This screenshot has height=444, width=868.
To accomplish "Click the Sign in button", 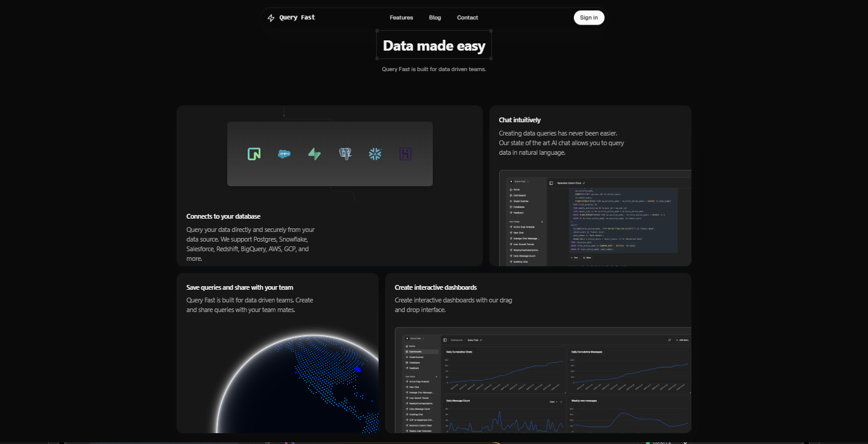I will coord(589,17).
